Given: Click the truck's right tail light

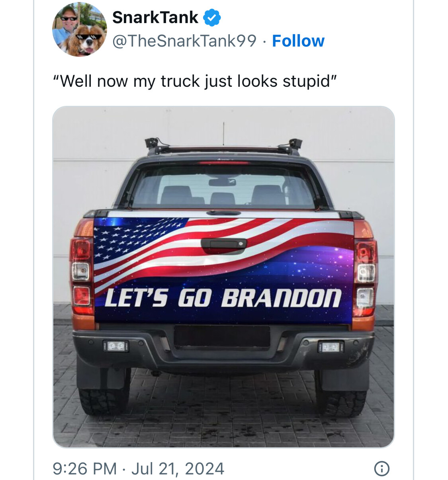Looking at the screenshot, I should pos(366,275).
